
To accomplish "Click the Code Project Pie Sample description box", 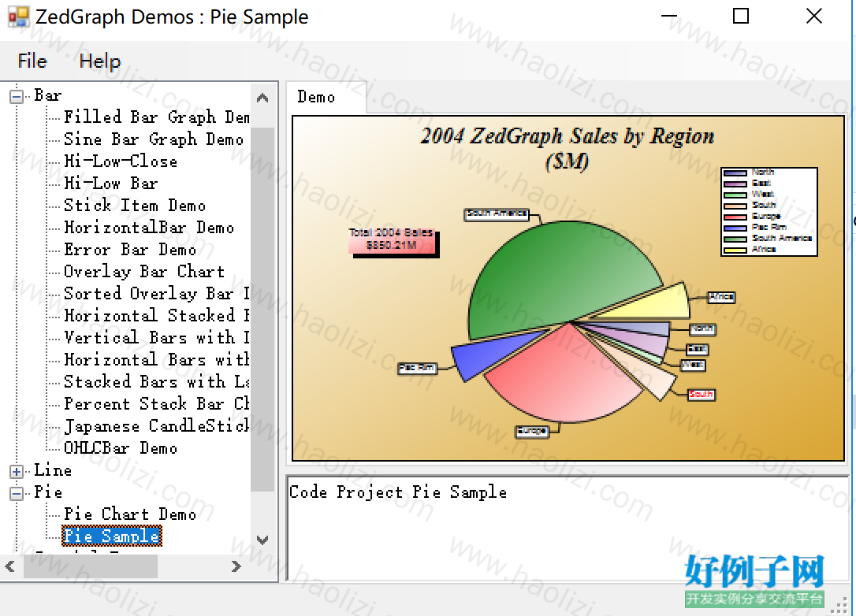I will pos(568,528).
